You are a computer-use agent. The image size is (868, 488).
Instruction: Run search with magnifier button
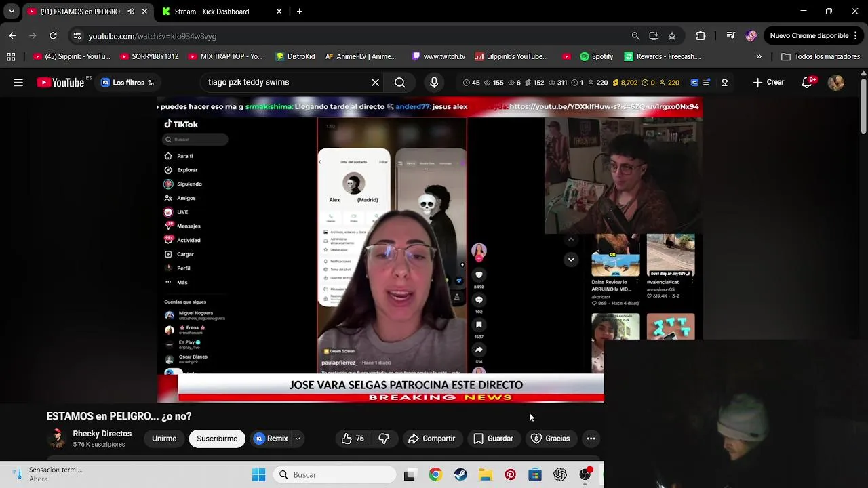click(400, 83)
